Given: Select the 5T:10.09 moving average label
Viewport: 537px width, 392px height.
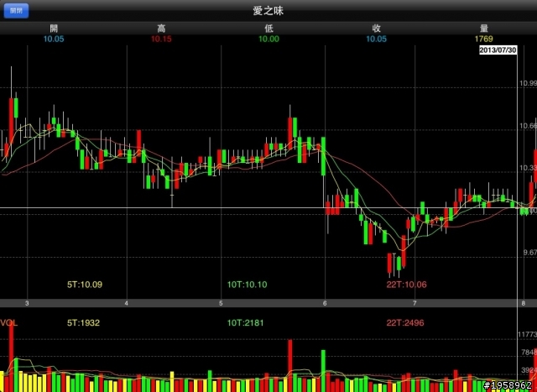Looking at the screenshot, I should click(85, 285).
